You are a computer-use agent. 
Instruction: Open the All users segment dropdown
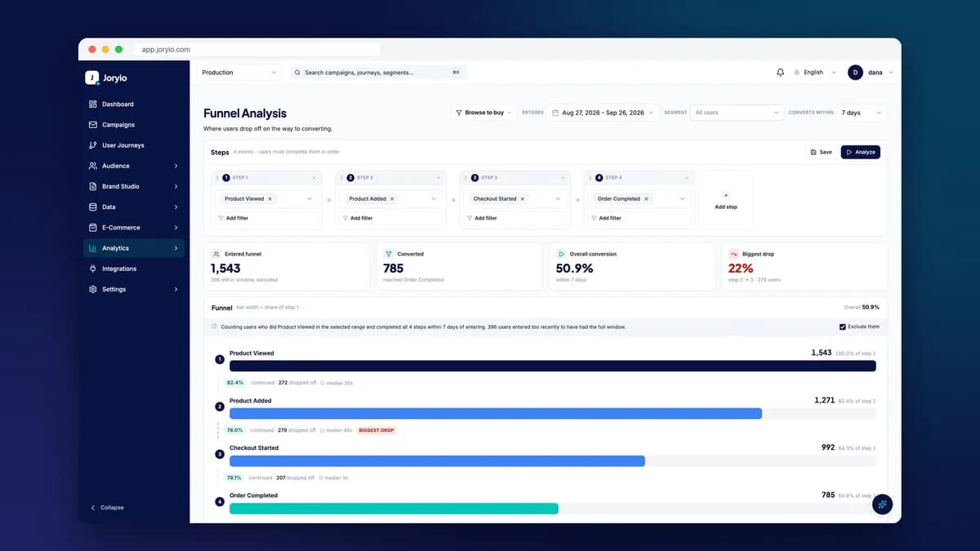click(736, 113)
